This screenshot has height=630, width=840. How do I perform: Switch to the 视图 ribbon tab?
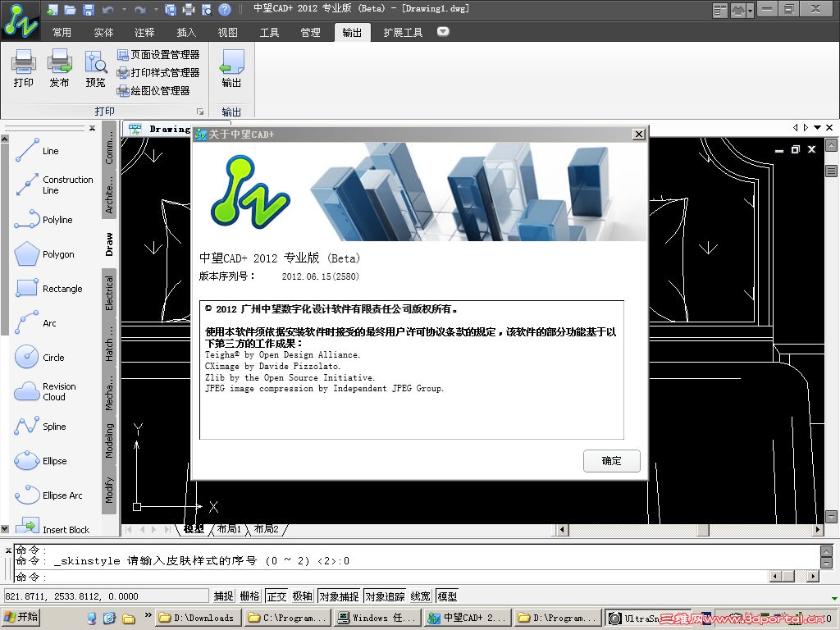coord(228,33)
